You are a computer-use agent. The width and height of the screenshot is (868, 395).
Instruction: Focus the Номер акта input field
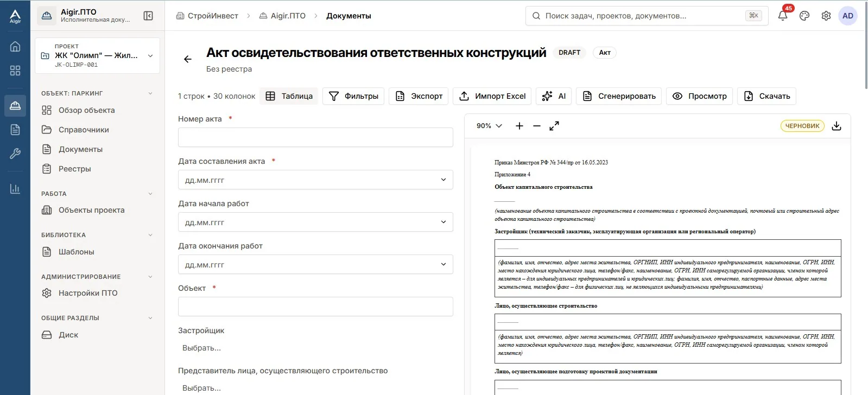click(x=315, y=137)
